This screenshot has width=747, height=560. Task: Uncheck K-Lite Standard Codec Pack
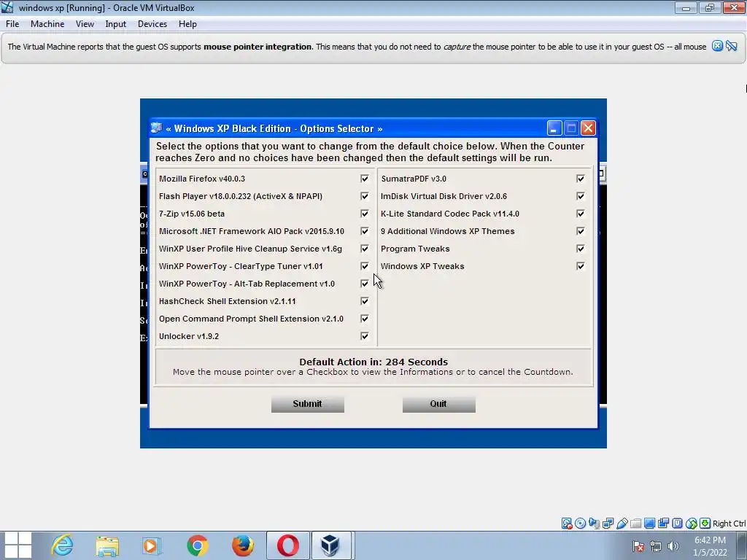pos(580,214)
